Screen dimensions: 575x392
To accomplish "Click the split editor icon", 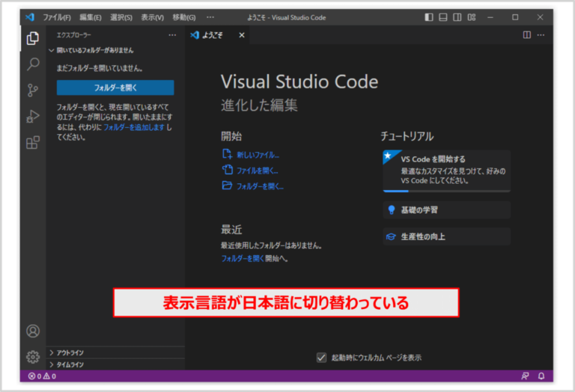I will (527, 34).
